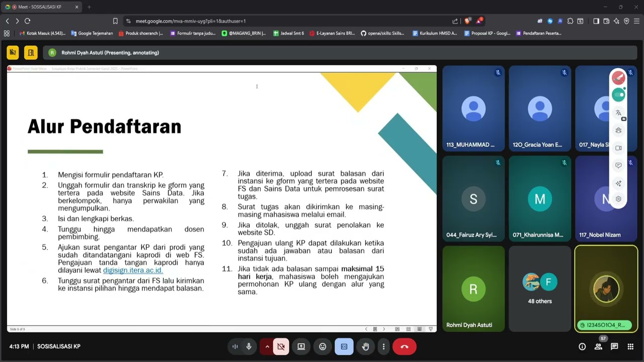Click the group people icon in floating toolbar
Viewport: 644px width, 362px height.
(x=618, y=130)
